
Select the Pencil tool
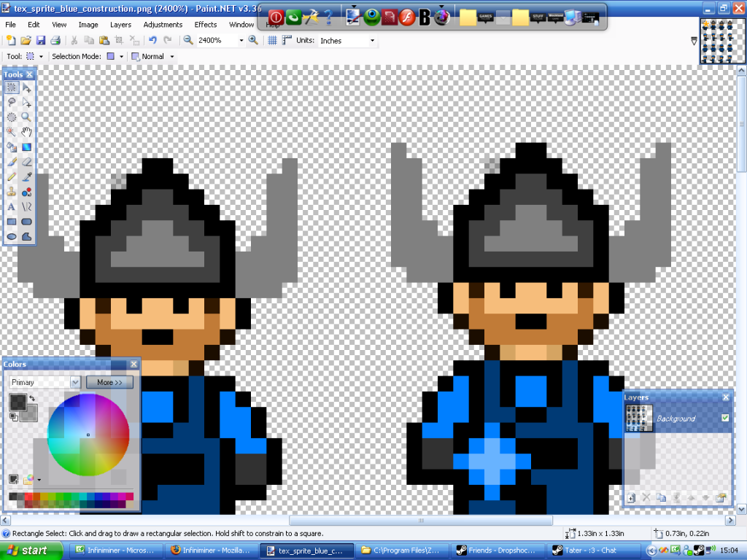tap(12, 176)
